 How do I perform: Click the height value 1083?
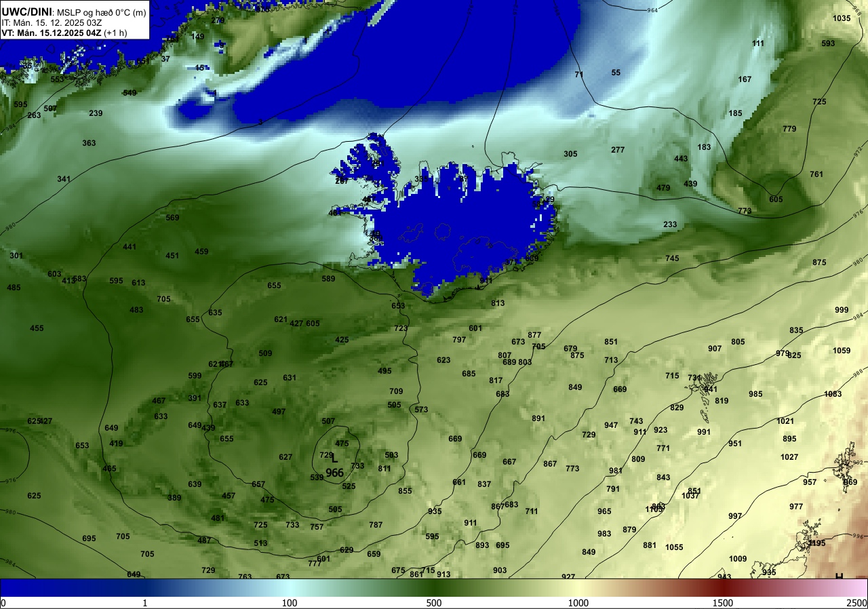click(833, 394)
